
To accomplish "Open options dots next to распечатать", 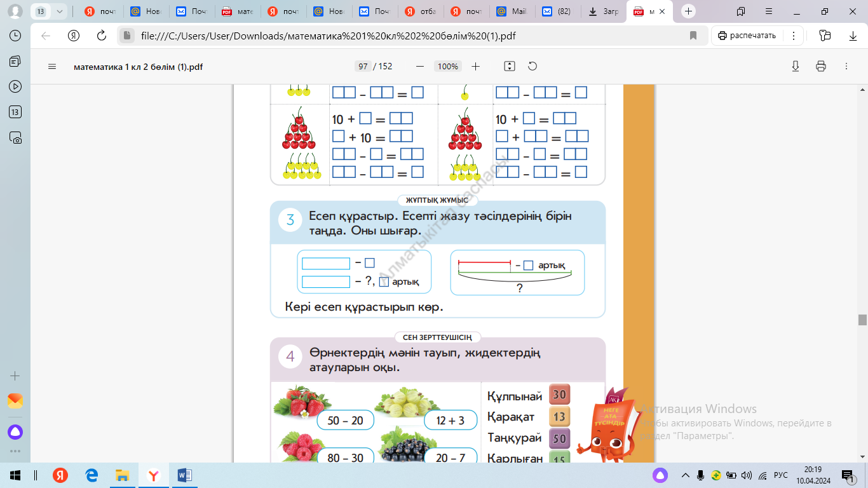I will (794, 36).
